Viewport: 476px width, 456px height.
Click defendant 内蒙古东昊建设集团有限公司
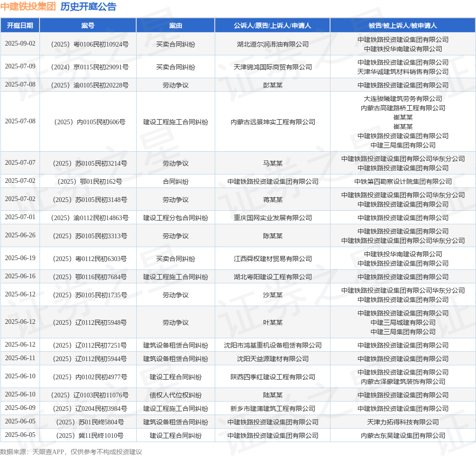point(403,436)
